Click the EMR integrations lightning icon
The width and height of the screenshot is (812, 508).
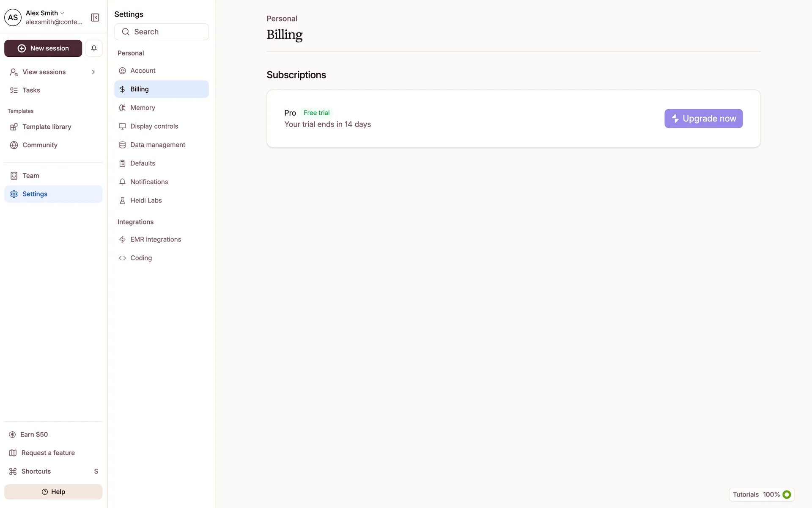pyautogui.click(x=122, y=240)
